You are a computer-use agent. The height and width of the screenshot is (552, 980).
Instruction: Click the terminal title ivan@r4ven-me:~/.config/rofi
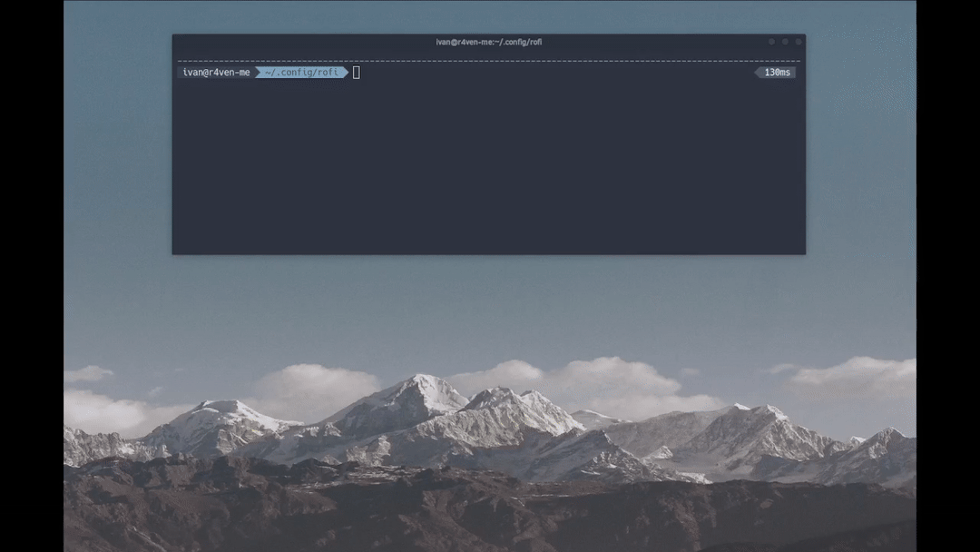(488, 42)
